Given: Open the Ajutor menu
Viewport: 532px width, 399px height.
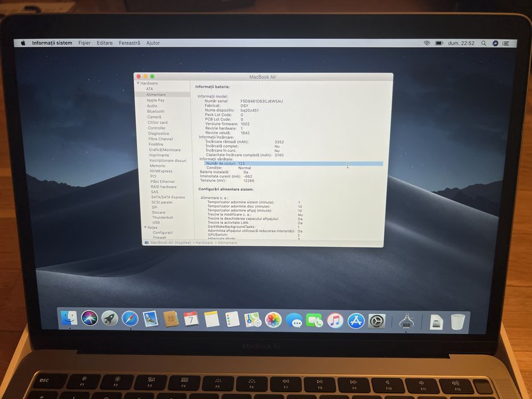Looking at the screenshot, I should click(153, 43).
